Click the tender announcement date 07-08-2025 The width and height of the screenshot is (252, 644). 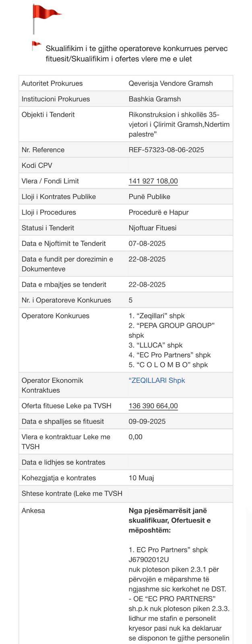pos(147,244)
